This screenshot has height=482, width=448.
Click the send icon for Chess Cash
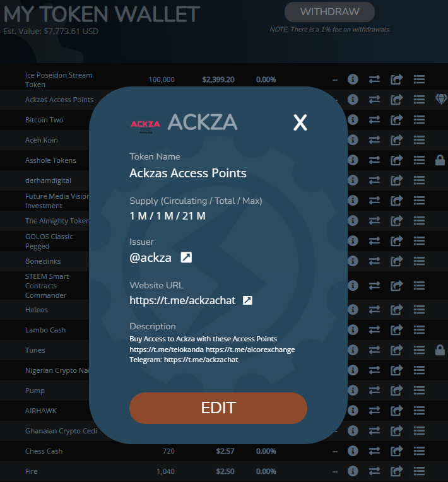pos(396,451)
